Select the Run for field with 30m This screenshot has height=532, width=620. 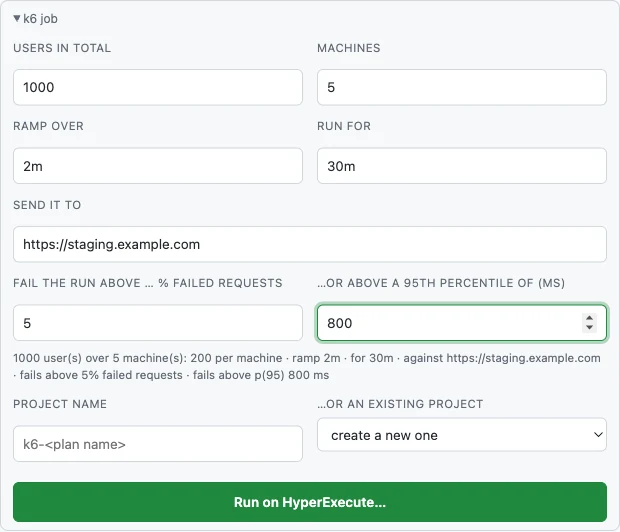[462, 166]
